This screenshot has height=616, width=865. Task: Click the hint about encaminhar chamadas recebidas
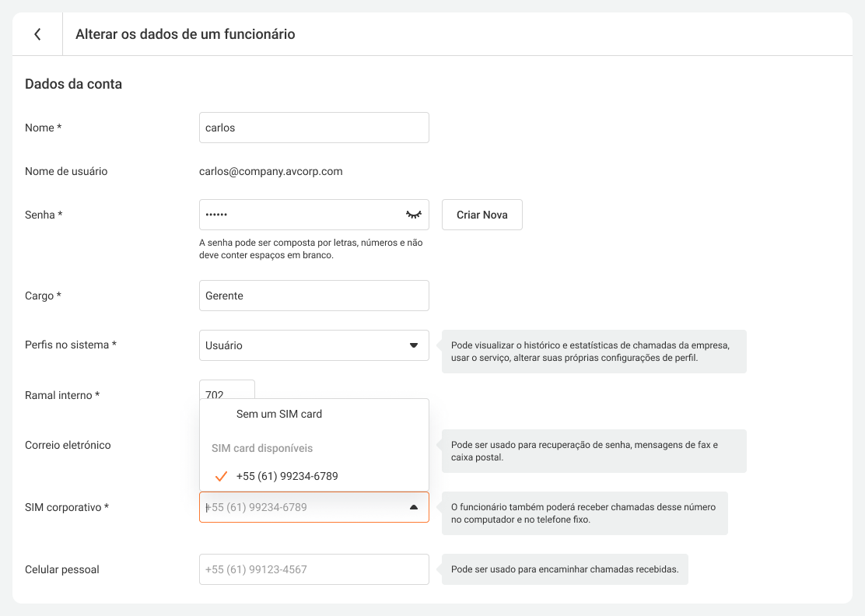click(564, 569)
